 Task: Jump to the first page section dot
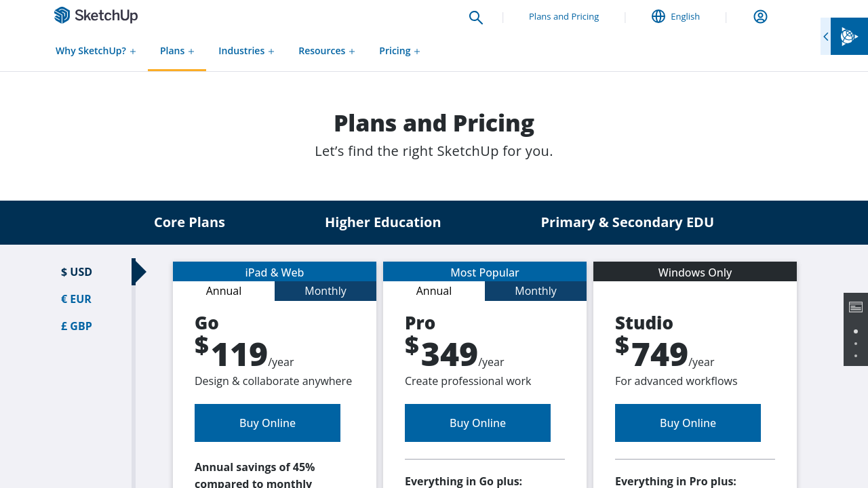856,331
